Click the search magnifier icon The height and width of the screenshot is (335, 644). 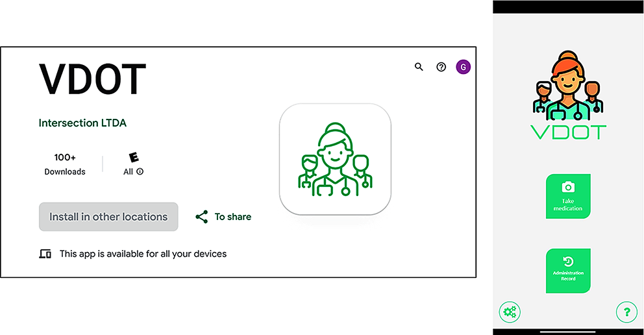pos(419,66)
